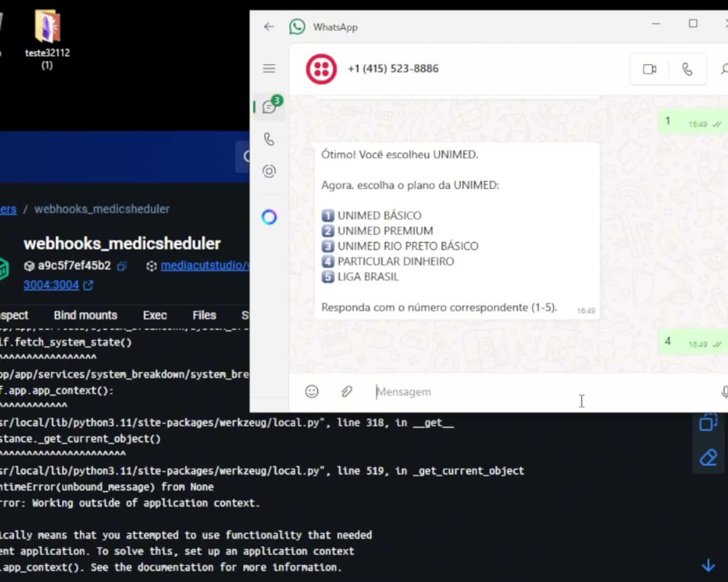Click the "Working outside of application context" log line
The height and width of the screenshot is (582, 728).
tap(130, 503)
